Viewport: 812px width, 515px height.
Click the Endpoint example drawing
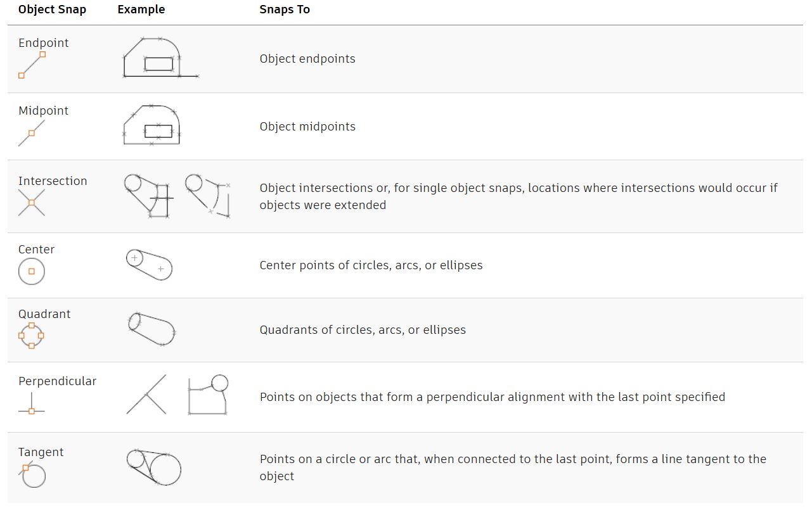click(x=160, y=58)
